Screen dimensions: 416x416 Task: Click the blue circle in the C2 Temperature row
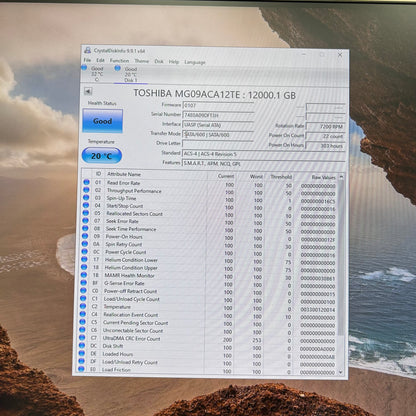tap(83, 306)
